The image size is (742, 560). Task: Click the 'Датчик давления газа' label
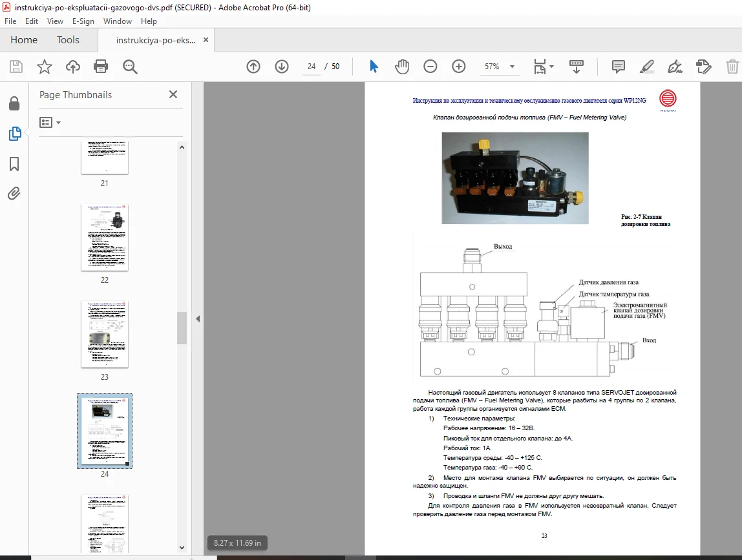pyautogui.click(x=609, y=282)
